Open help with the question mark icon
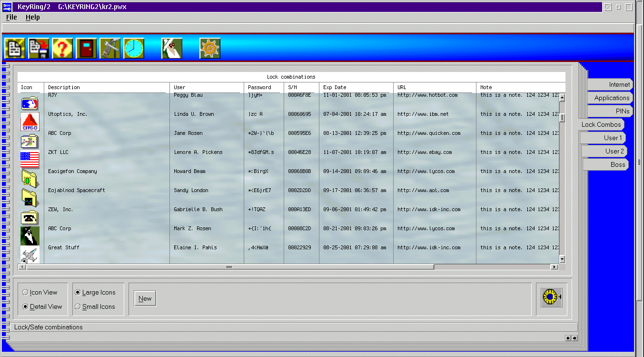The height and width of the screenshot is (357, 644). (x=62, y=48)
